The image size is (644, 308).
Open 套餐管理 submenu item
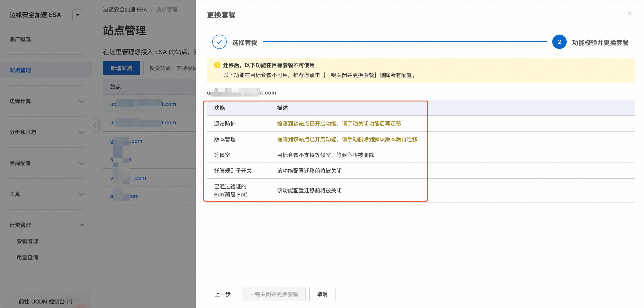click(x=27, y=241)
